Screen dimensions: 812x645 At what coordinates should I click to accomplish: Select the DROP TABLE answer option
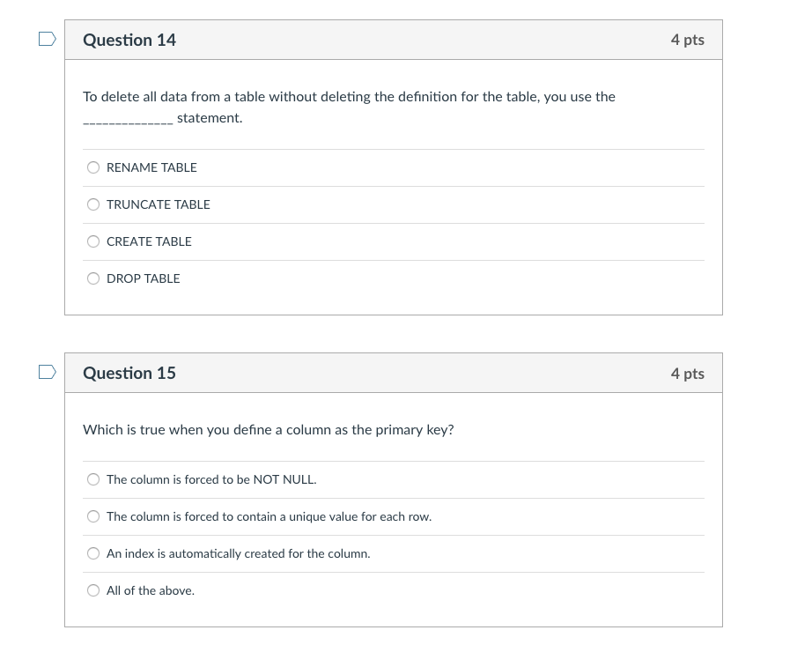click(x=93, y=278)
